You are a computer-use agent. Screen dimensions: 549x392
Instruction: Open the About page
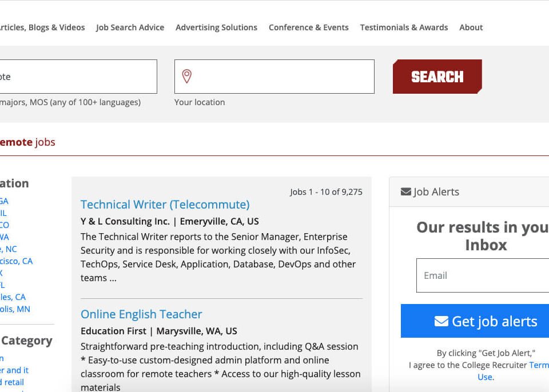(471, 27)
